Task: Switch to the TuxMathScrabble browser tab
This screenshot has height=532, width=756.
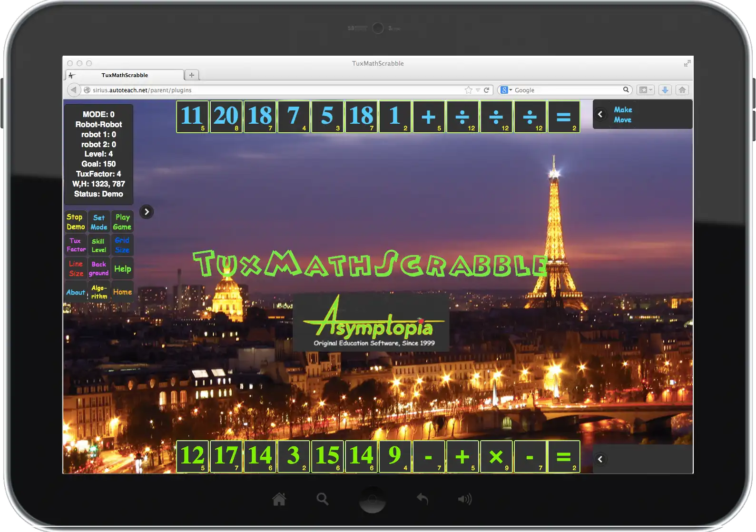Action: pyautogui.click(x=125, y=75)
